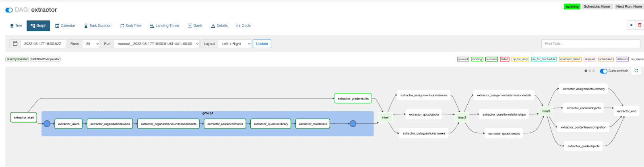
Task: Click the running status badge
Action: 572,6
